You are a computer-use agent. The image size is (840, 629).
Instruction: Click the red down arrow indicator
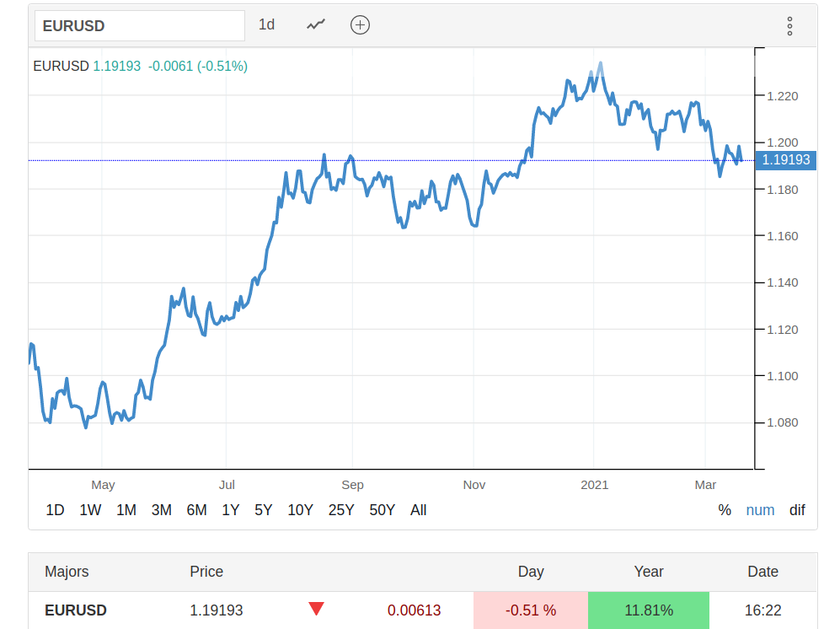pos(316,609)
